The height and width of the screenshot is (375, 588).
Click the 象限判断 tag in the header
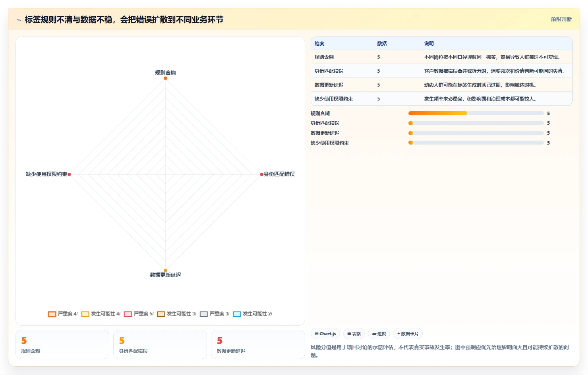click(x=561, y=19)
